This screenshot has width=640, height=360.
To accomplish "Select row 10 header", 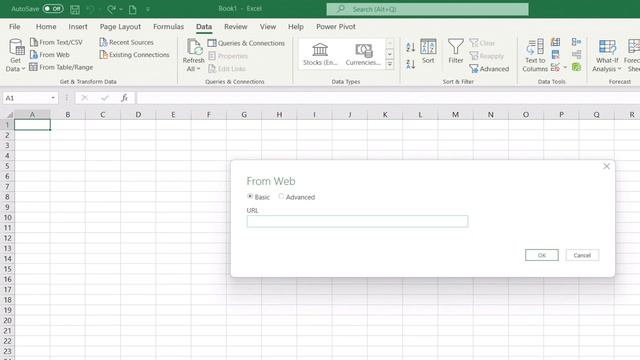I will 7,218.
